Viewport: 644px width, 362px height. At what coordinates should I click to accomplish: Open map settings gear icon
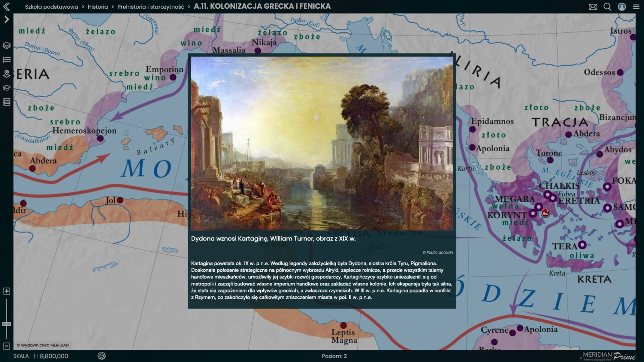coord(101,356)
